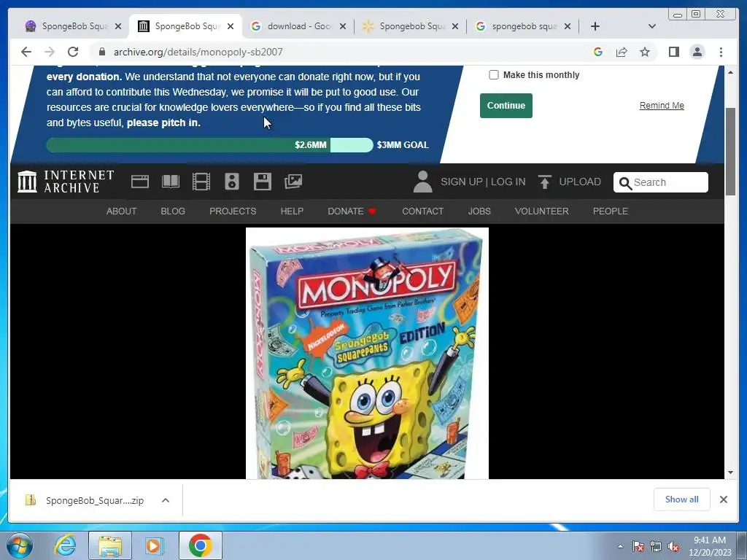
Task: Click Show all downloads button
Action: point(682,499)
